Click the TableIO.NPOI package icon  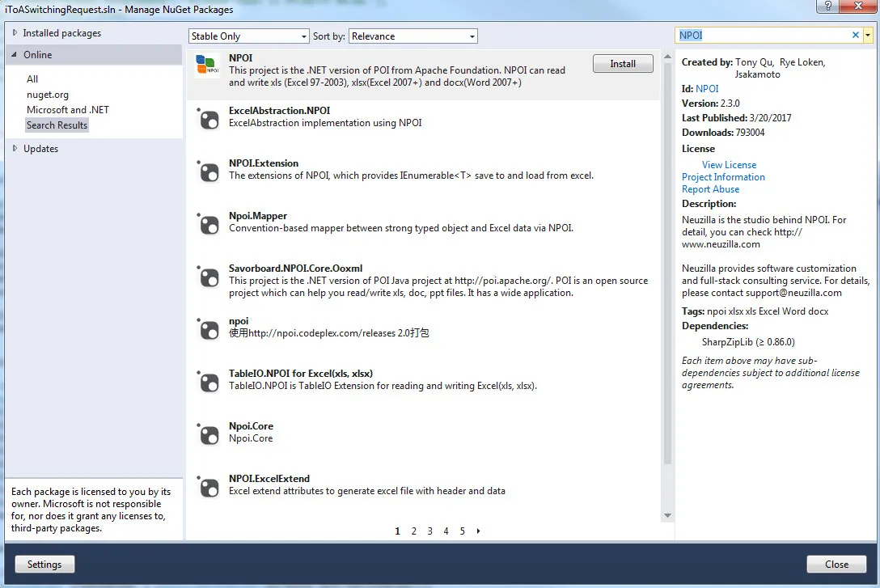(x=209, y=382)
